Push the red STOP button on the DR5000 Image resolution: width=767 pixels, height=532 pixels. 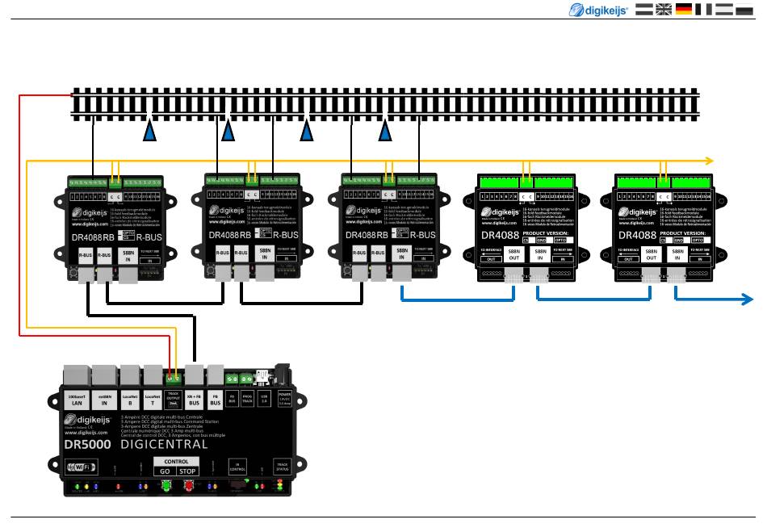(x=188, y=485)
